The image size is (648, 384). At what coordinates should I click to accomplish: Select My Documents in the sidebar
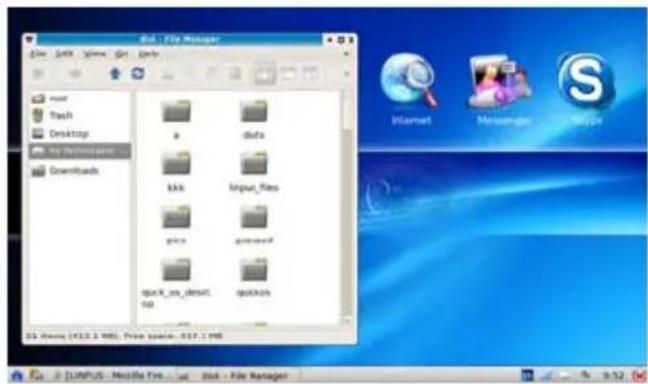(79, 151)
